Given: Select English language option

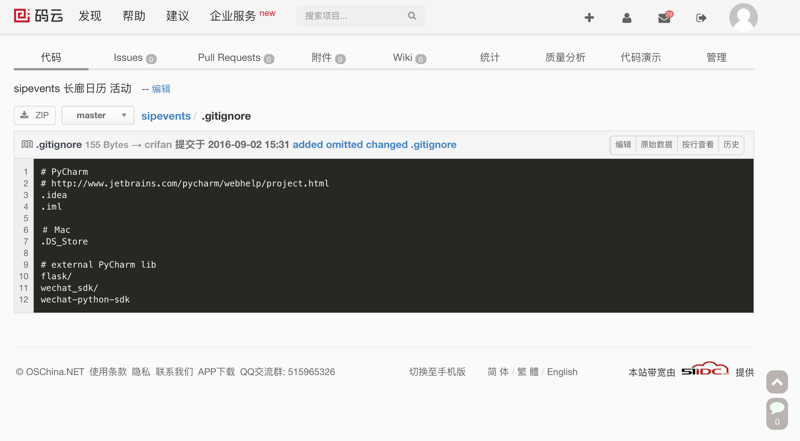Looking at the screenshot, I should [562, 372].
